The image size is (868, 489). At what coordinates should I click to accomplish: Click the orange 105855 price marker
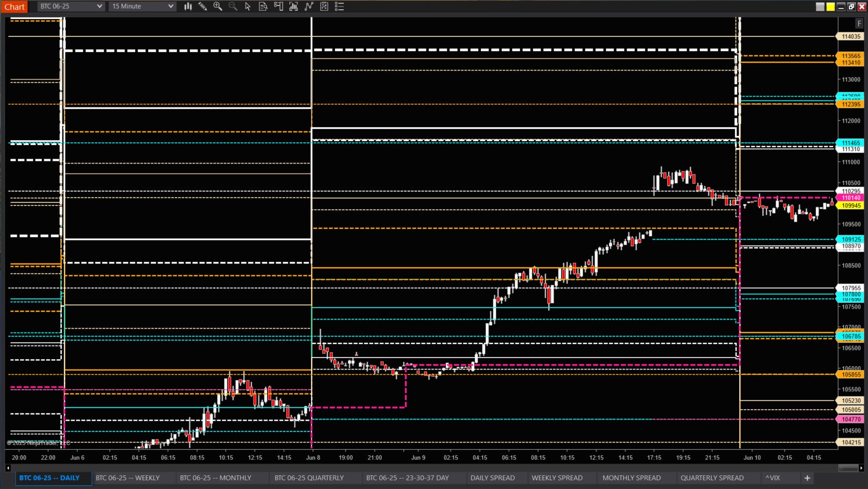851,375
